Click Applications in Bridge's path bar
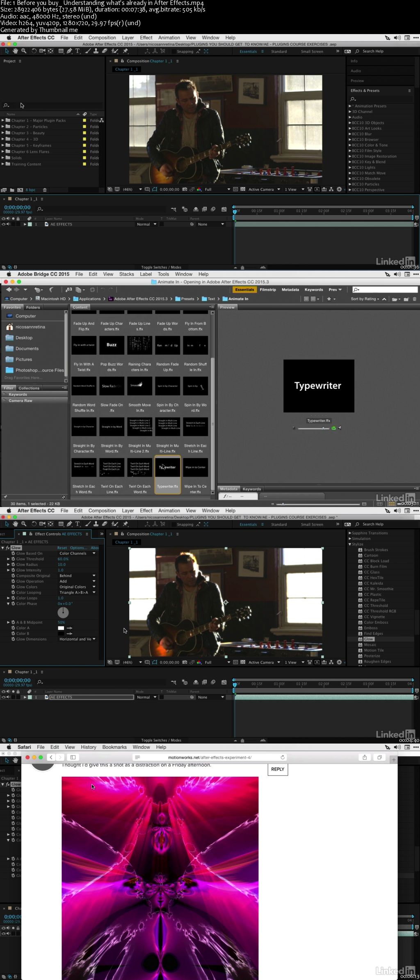420x980 pixels. coord(87,299)
